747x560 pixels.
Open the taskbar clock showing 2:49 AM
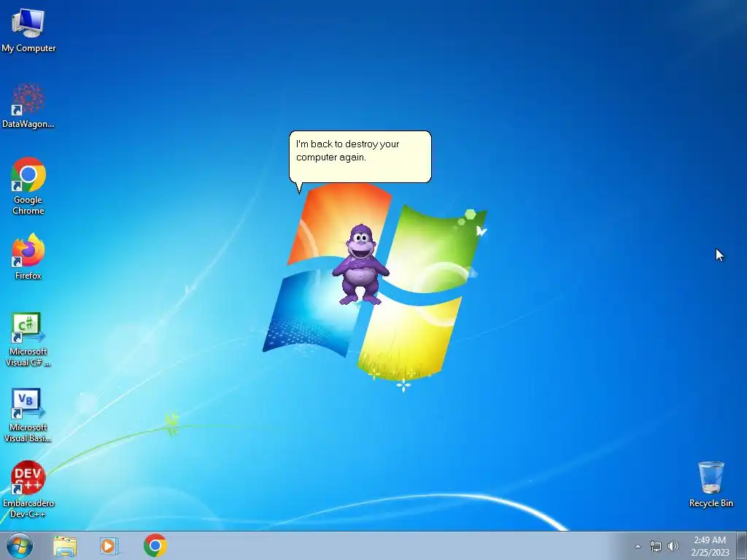pos(710,546)
